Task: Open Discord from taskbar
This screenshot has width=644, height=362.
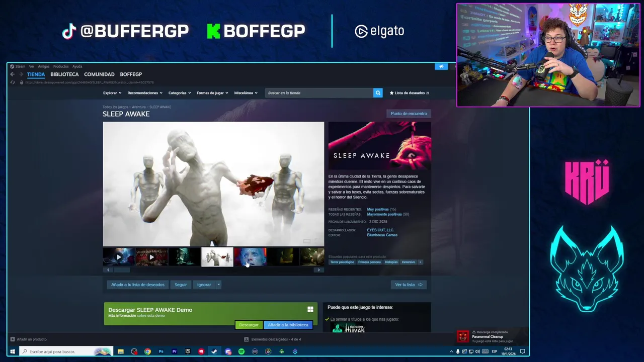Action: tap(228, 351)
